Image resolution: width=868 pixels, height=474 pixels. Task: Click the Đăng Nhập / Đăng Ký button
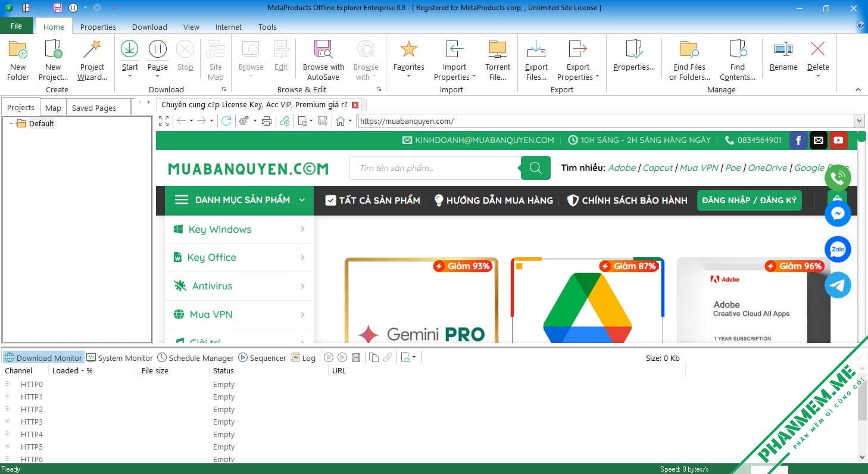point(749,200)
